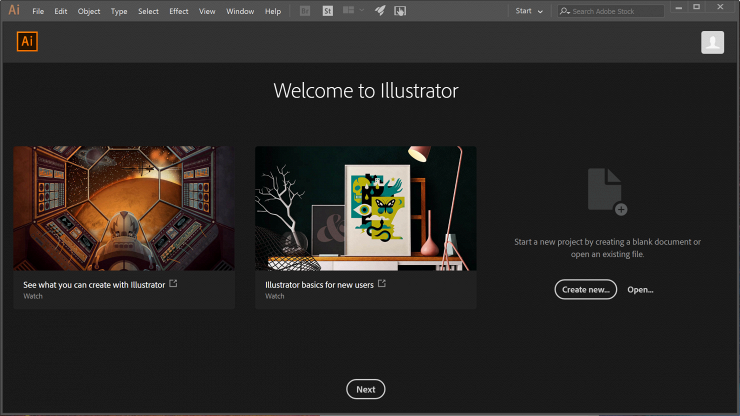The width and height of the screenshot is (740, 416).
Task: Click external link icon beside Illustrator basics
Action: (382, 284)
